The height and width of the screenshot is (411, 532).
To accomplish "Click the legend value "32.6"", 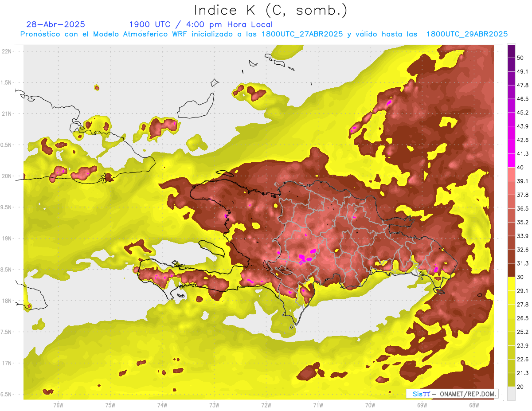I will (x=522, y=250).
